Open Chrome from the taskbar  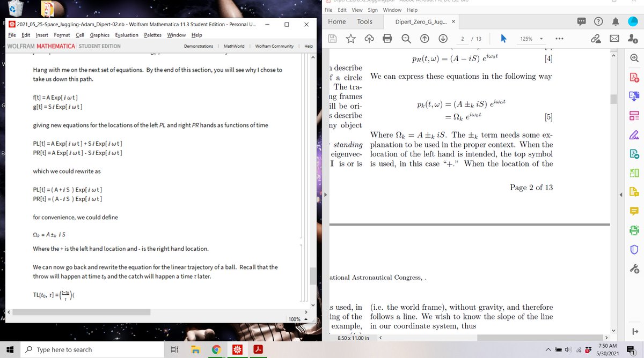(216, 349)
